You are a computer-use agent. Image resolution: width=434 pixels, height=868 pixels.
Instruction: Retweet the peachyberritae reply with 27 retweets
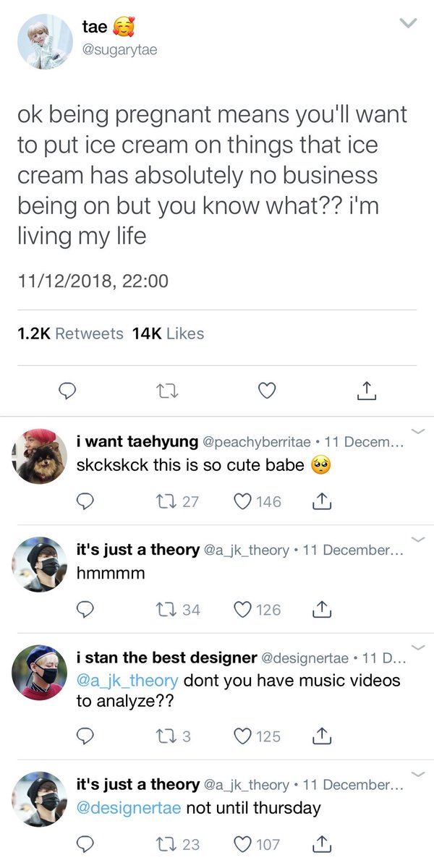175,501
